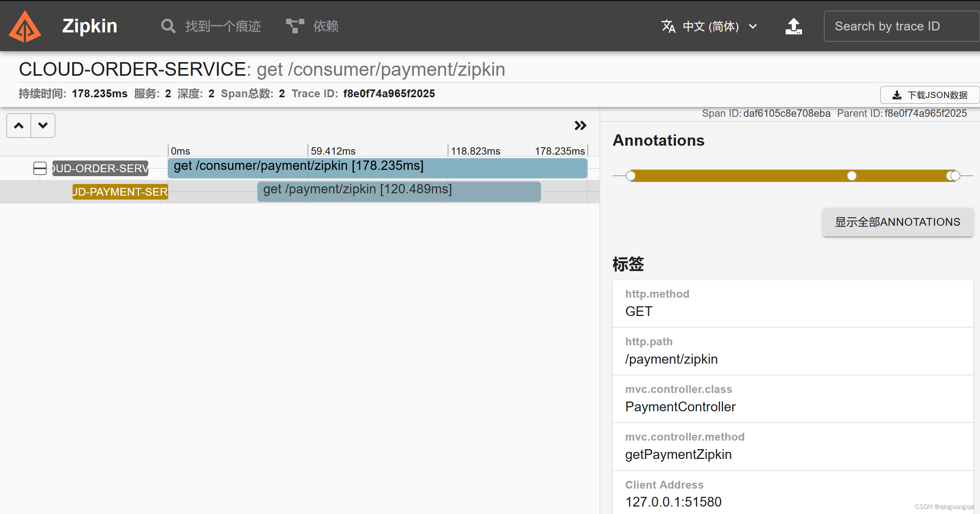Viewport: 980px width, 514px height.
Task: Select the next span with down arrow
Action: click(43, 125)
